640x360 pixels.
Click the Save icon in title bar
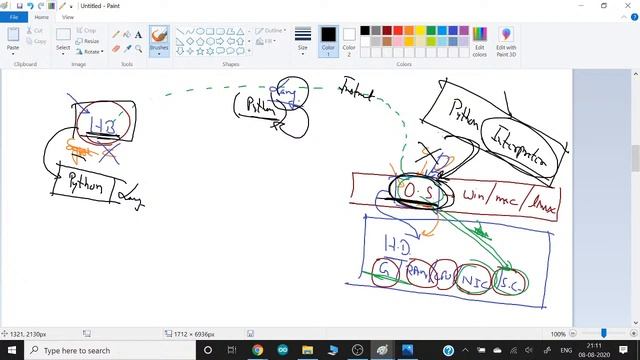coord(19,6)
